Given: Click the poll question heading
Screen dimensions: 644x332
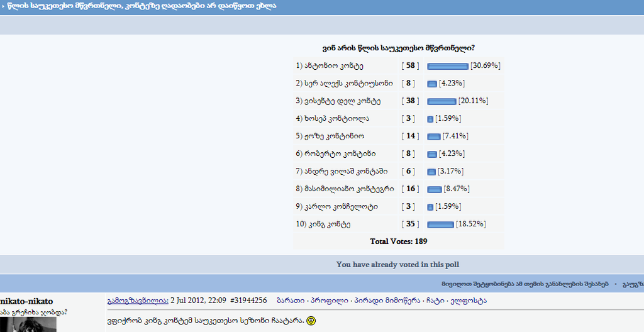Looking at the screenshot, I should point(398,48).
